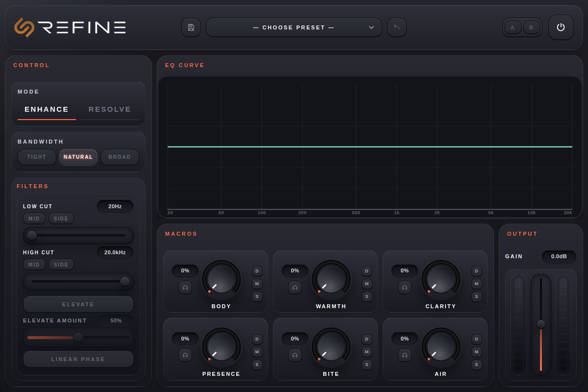Enable D on Clarity macro
Viewport: 588px width, 392px height.
[x=477, y=271]
